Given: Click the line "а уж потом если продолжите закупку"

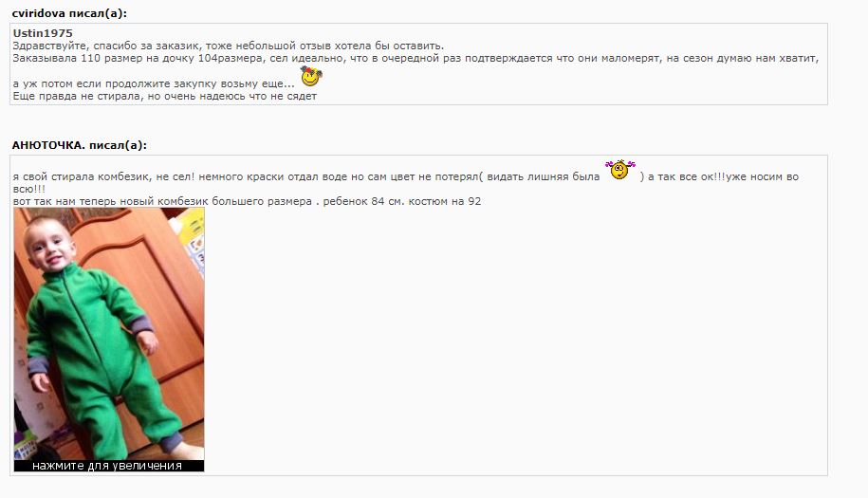Looking at the screenshot, I should tap(154, 83).
